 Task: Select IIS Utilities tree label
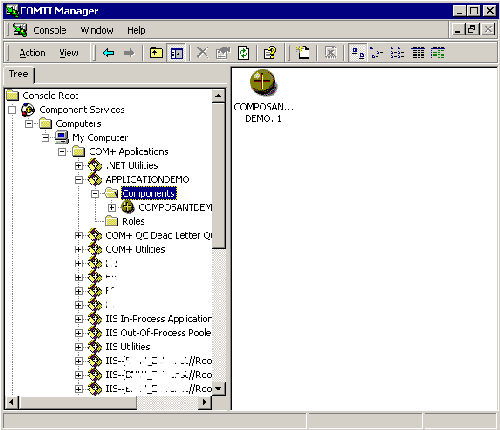pos(128,347)
